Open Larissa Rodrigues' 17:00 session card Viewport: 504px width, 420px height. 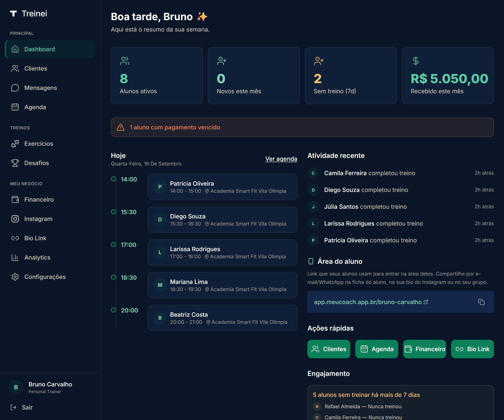point(223,252)
